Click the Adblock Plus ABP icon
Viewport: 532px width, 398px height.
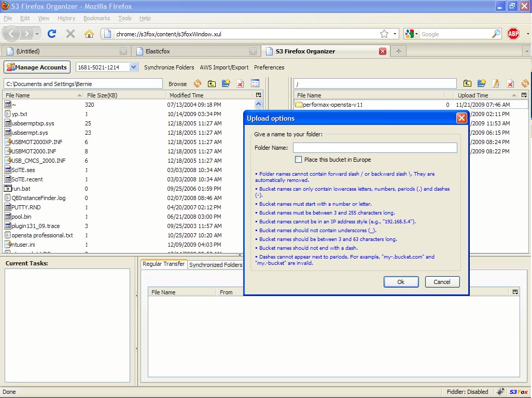513,34
